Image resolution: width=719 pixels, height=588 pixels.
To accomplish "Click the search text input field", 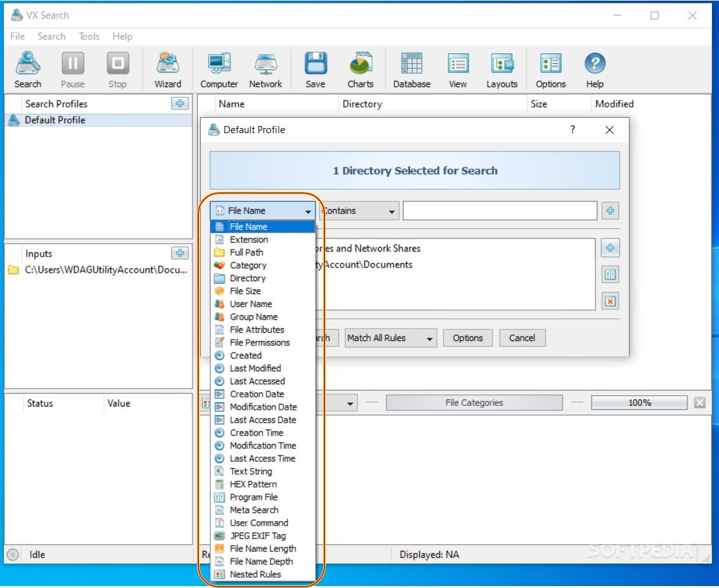I will click(500, 211).
